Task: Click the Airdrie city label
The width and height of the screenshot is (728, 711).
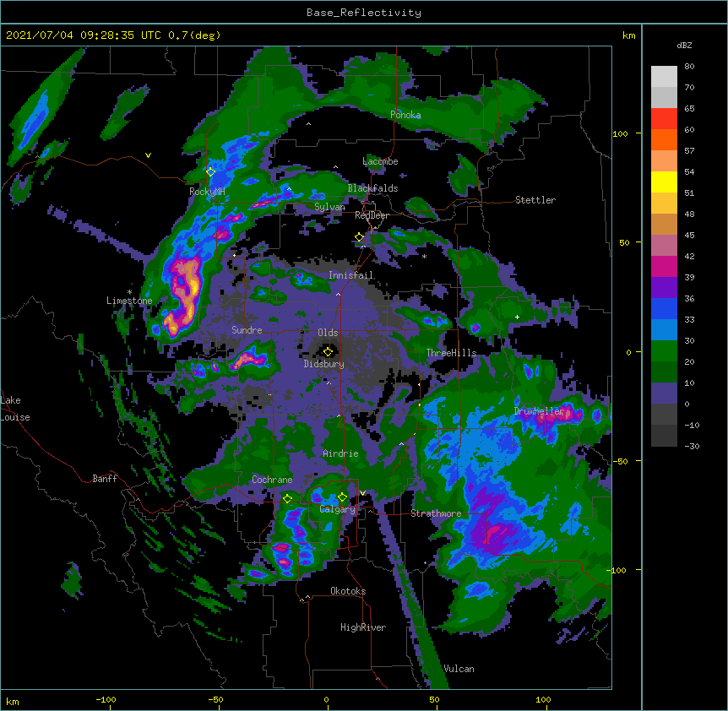Action: point(340,453)
